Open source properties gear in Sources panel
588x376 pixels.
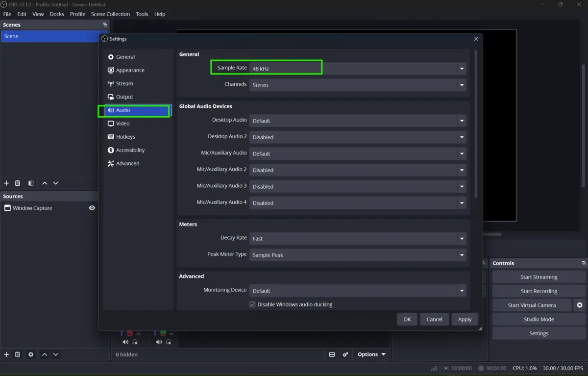(31, 354)
